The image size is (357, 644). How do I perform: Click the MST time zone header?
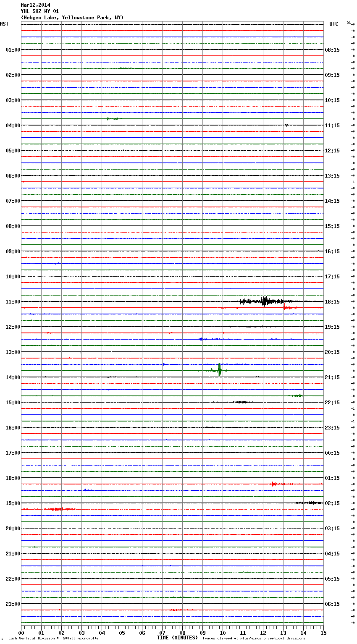click(4, 24)
